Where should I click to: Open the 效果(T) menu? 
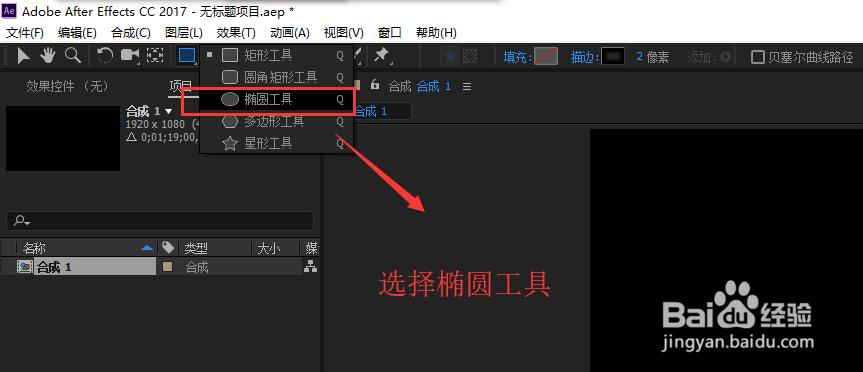pyautogui.click(x=236, y=32)
